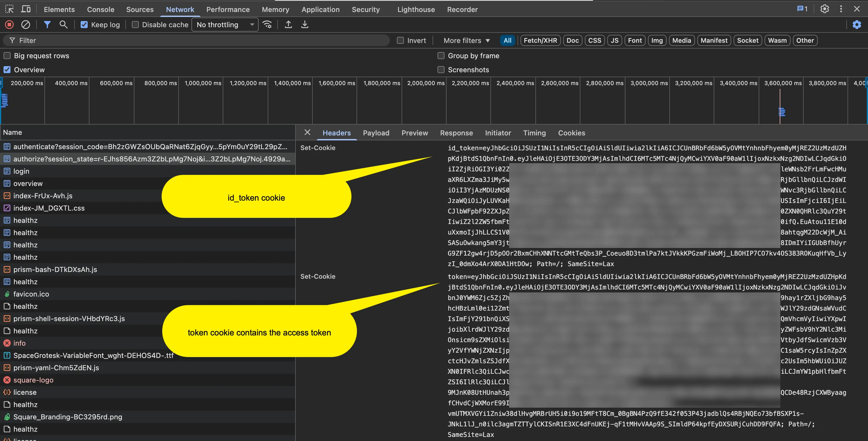Image resolution: width=868 pixels, height=441 pixels.
Task: Select the prism-bash-DTkDXsAh.js request
Action: tap(148, 269)
